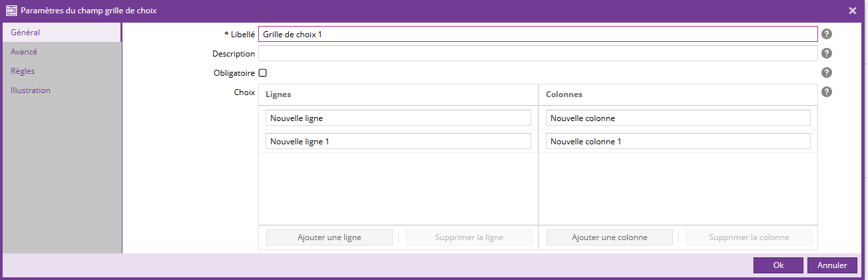Click the grid icon in the dialog title bar
868x280 pixels.
pos(11,10)
